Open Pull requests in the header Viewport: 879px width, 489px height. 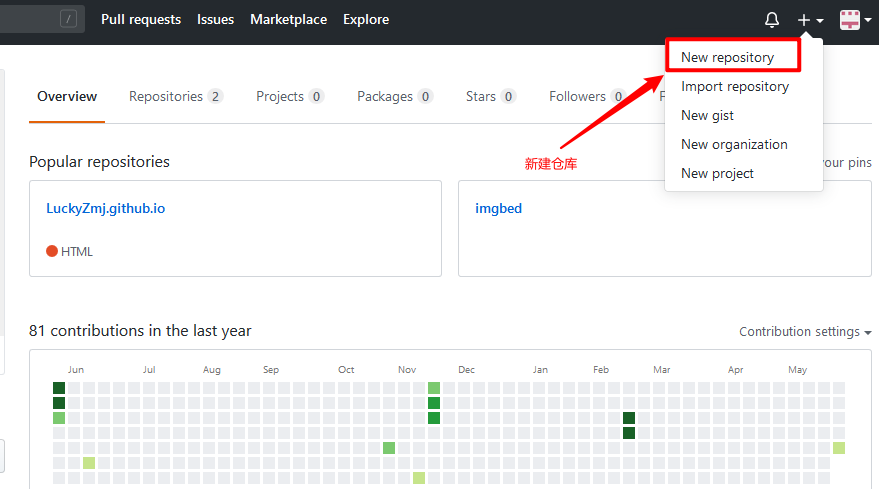pos(141,19)
